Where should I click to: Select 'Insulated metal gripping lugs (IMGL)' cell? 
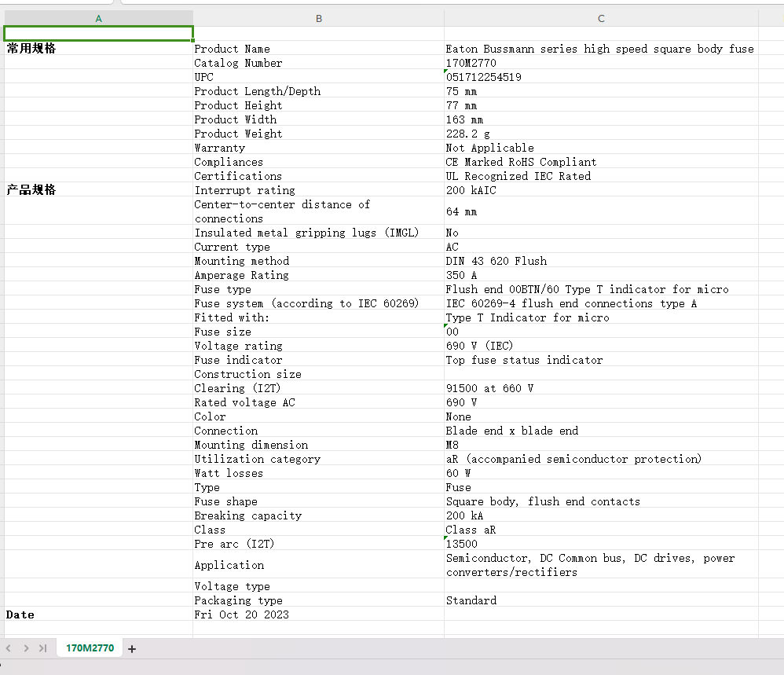click(318, 232)
